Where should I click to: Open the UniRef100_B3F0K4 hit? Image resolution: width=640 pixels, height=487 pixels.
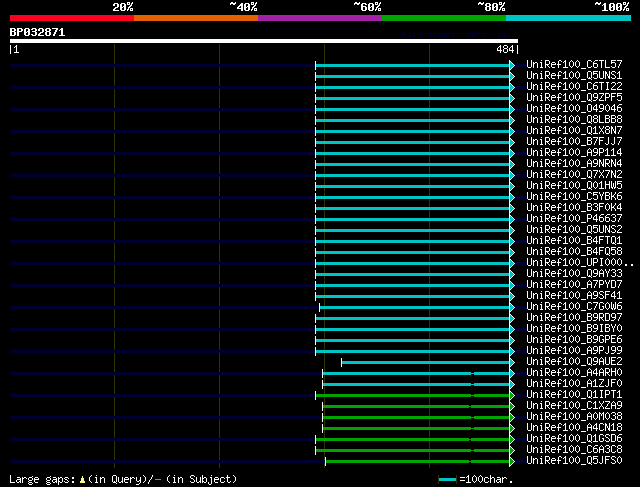(x=574, y=208)
